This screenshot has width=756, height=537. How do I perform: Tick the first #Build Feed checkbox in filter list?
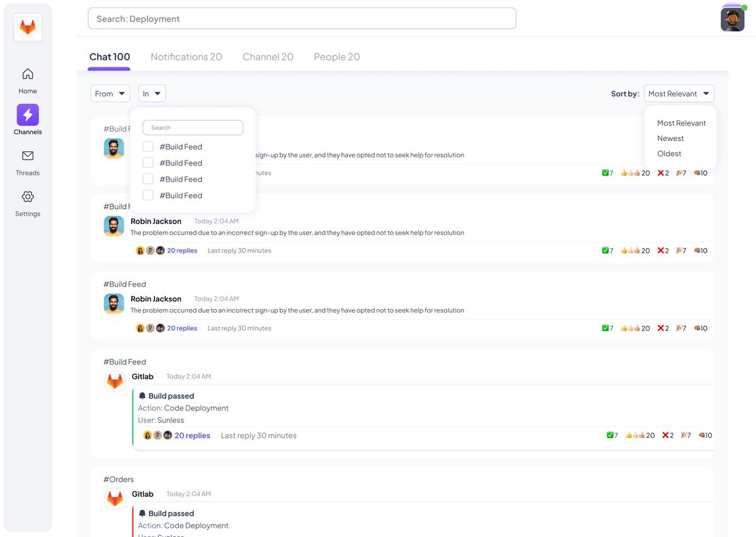click(x=148, y=147)
